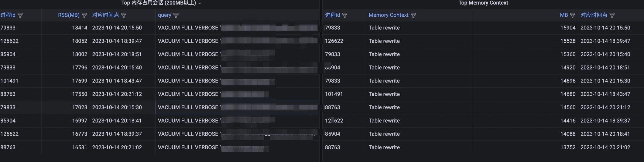Screen dimensions: 644x162
Task: Expand the Top 内存占用会话 panel menu chevron
Action: coord(200,3)
